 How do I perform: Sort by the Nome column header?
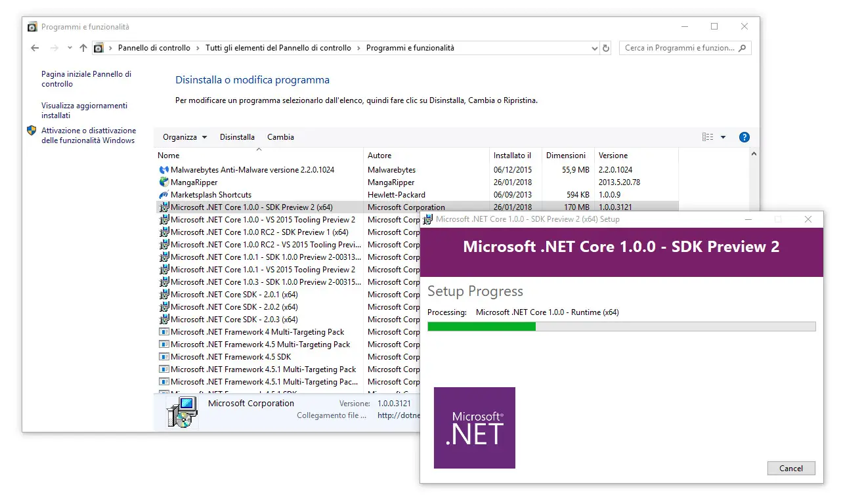tap(259, 156)
